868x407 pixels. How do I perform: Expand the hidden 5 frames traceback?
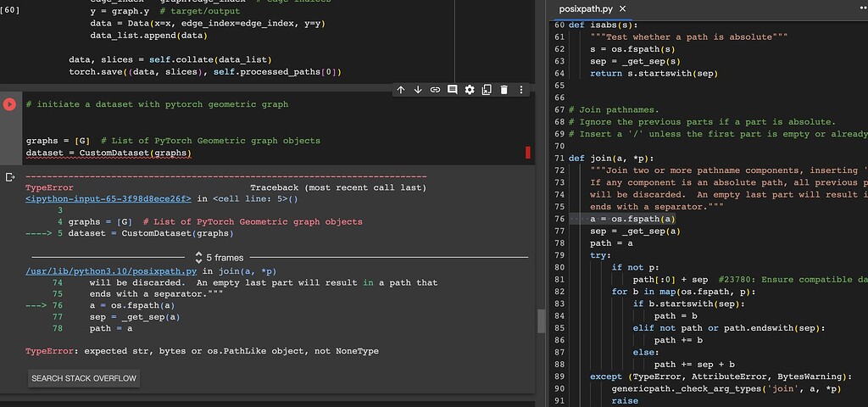point(219,257)
